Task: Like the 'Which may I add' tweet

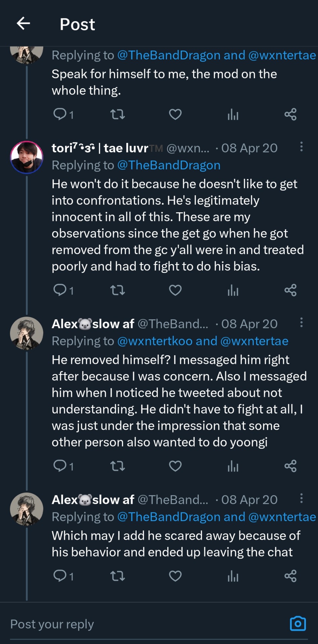Action: tap(175, 576)
